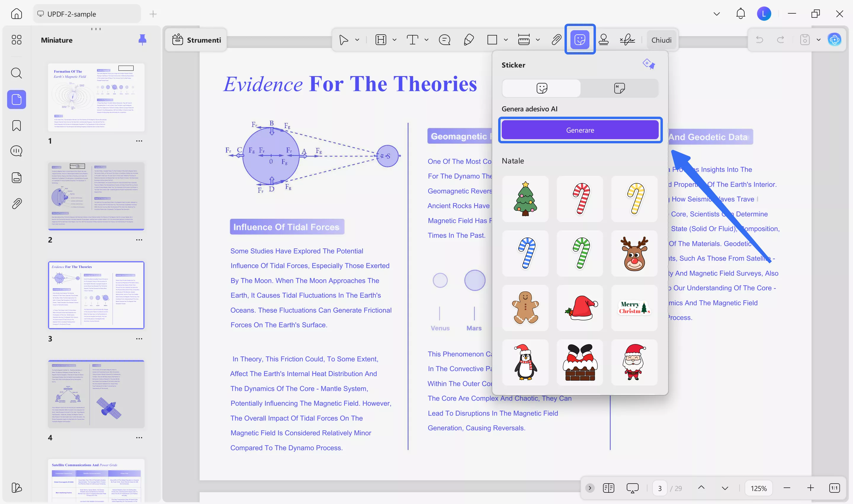Open the Bookmarks panel in sidebar

[x=16, y=126]
